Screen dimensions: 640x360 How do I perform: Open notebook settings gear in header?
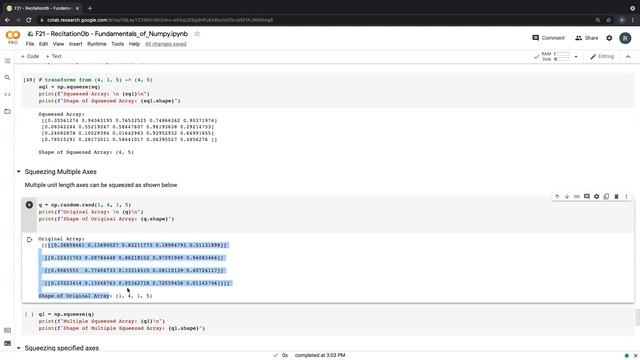pos(609,38)
